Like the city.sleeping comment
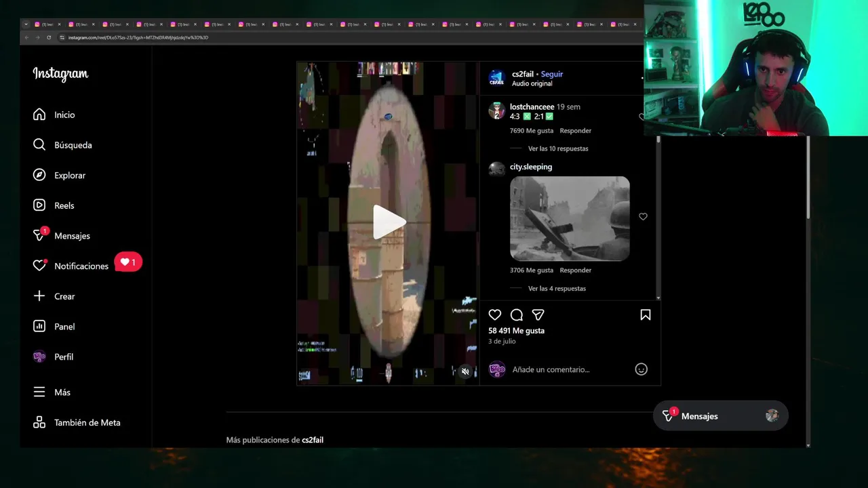Image resolution: width=868 pixels, height=488 pixels. (x=643, y=216)
